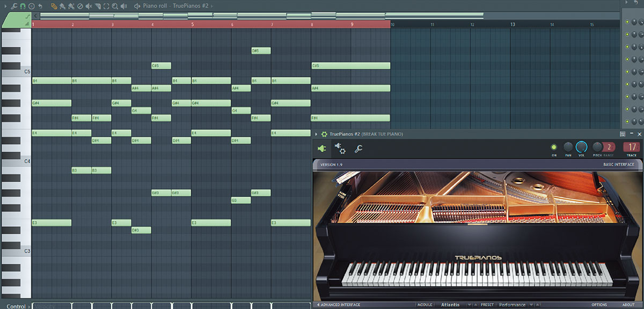Click preset up arrow next to Performance
644x309 pixels.
pyautogui.click(x=538, y=305)
